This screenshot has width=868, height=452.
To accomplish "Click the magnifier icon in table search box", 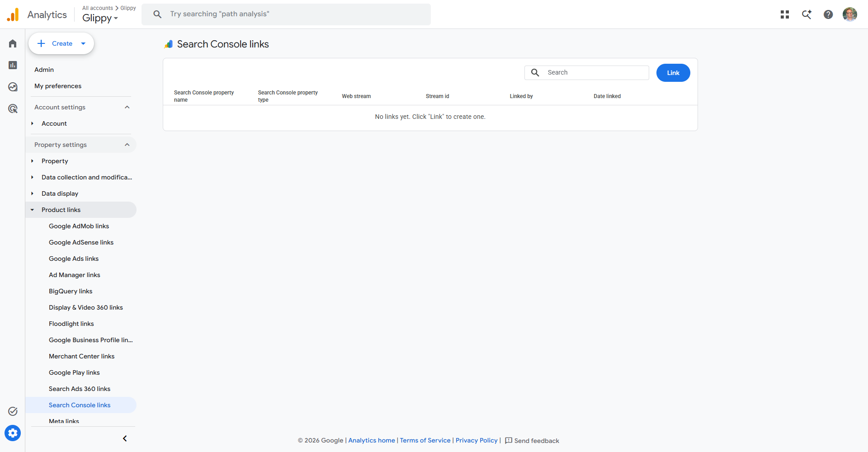I will point(535,72).
